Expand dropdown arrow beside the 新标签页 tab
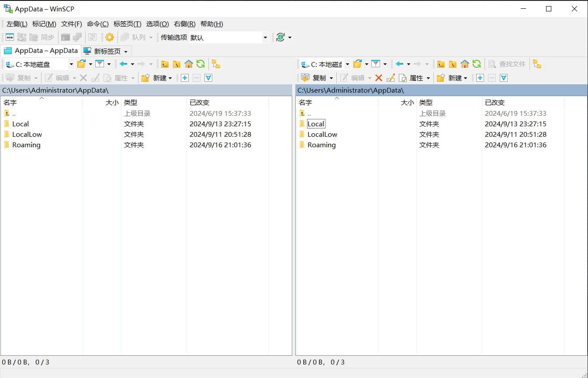 point(126,52)
